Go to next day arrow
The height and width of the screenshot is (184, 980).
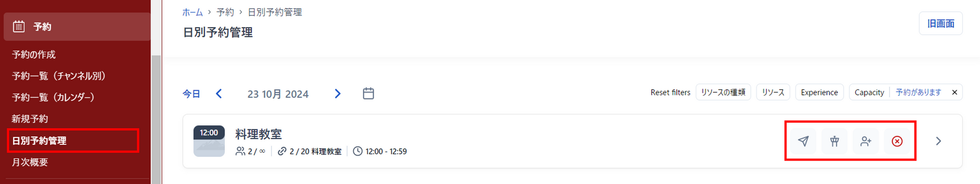click(x=337, y=94)
